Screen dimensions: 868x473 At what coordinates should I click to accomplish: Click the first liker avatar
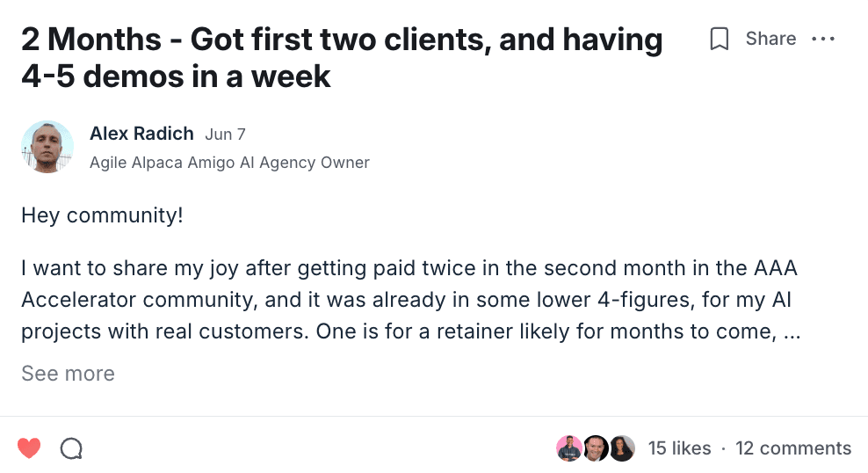point(569,448)
